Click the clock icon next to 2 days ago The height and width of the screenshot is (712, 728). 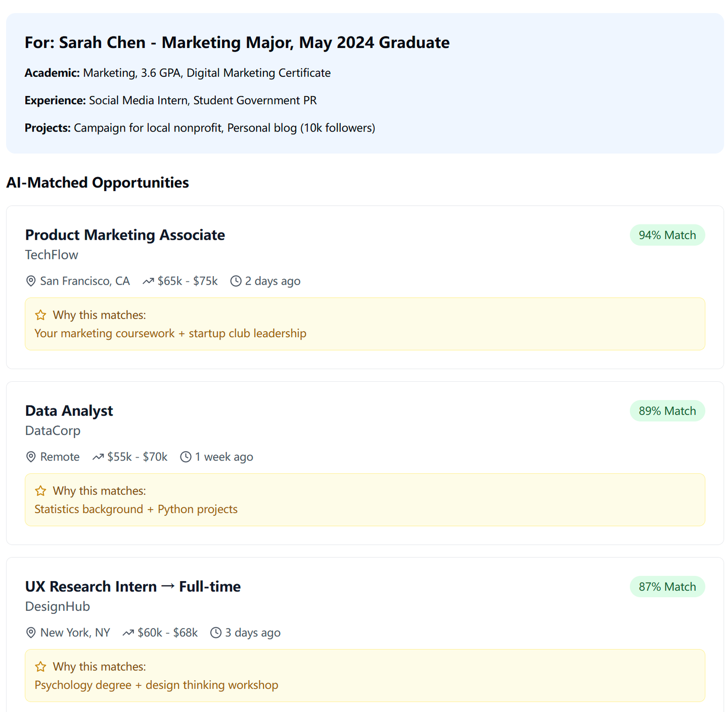[x=236, y=281]
